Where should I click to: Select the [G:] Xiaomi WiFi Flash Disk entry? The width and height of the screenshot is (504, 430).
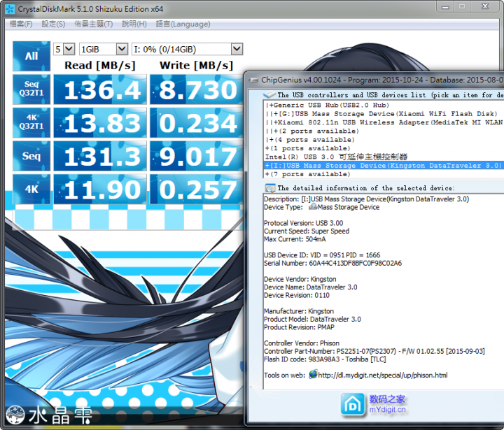point(381,114)
